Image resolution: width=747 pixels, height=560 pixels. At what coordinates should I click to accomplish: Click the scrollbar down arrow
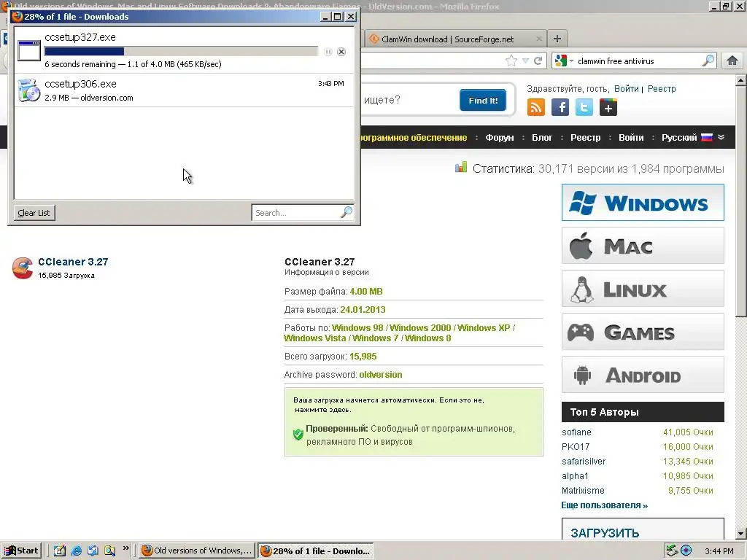[740, 533]
